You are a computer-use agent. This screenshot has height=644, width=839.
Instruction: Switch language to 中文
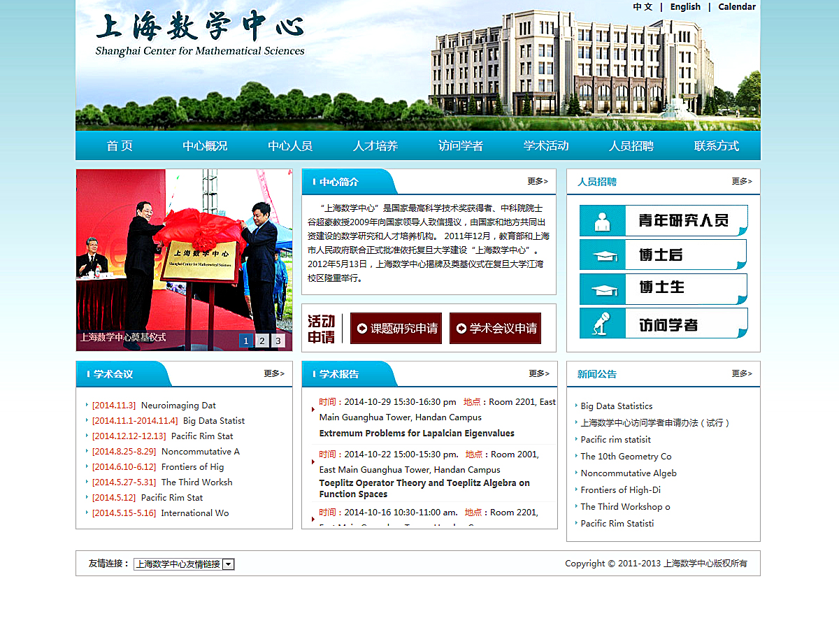pos(643,7)
